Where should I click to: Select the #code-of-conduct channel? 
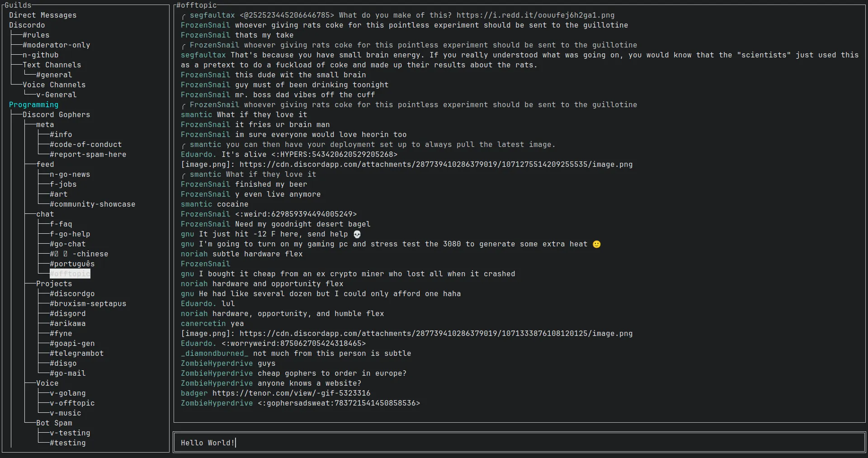(85, 144)
